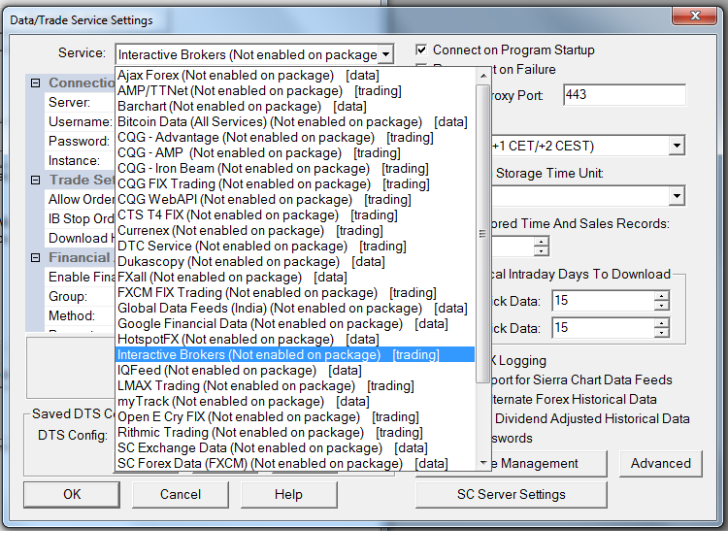Open the time zone dropdown arrow

677,146
